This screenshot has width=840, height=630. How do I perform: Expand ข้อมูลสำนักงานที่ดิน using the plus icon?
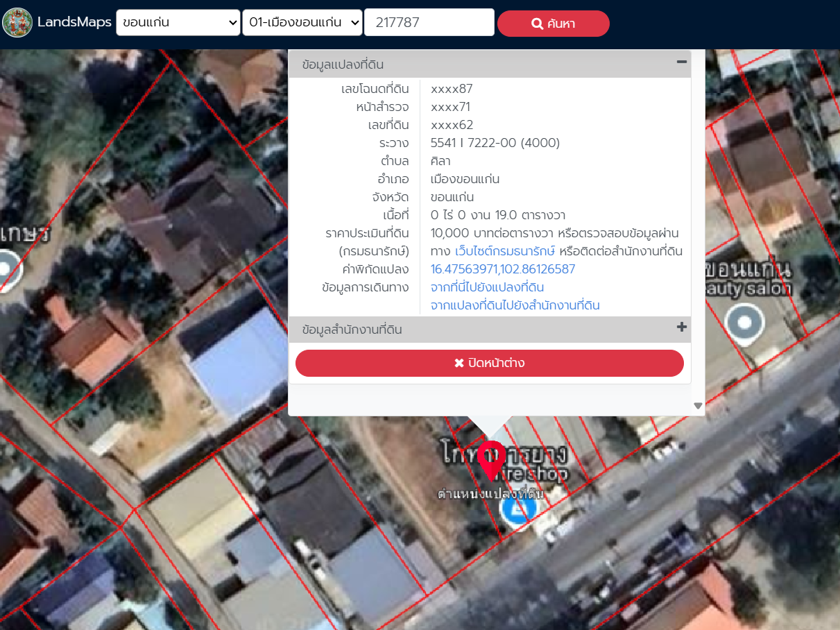(682, 327)
